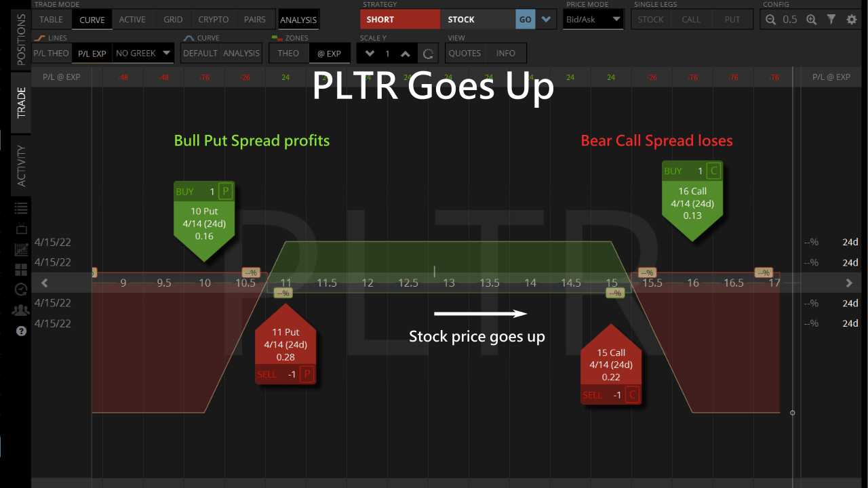The width and height of the screenshot is (868, 488).
Task: Click the C badge on the 16 Call leg
Action: (713, 171)
